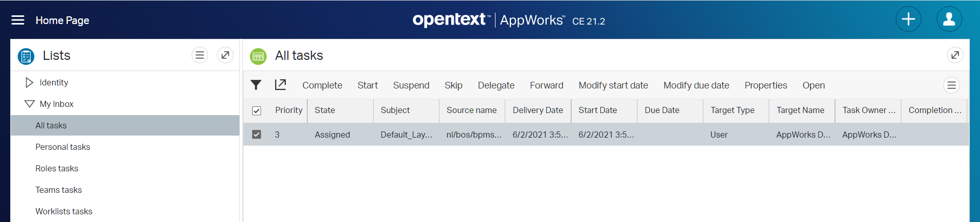
Task: Click the Delivery Date column header
Action: coord(537,110)
